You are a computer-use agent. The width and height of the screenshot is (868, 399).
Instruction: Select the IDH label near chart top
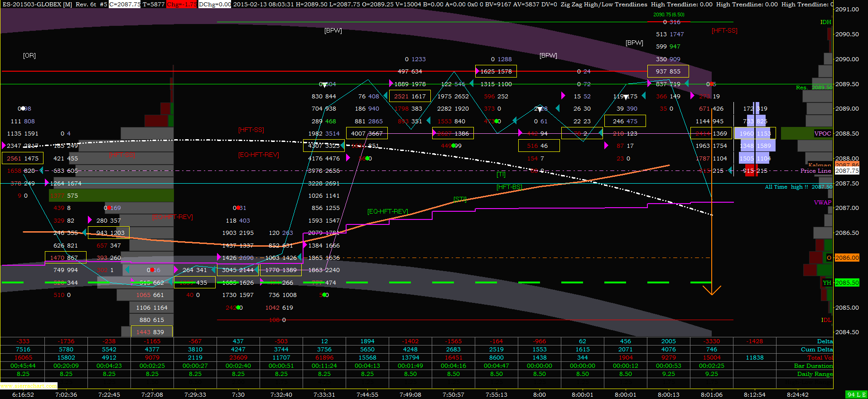tap(825, 22)
